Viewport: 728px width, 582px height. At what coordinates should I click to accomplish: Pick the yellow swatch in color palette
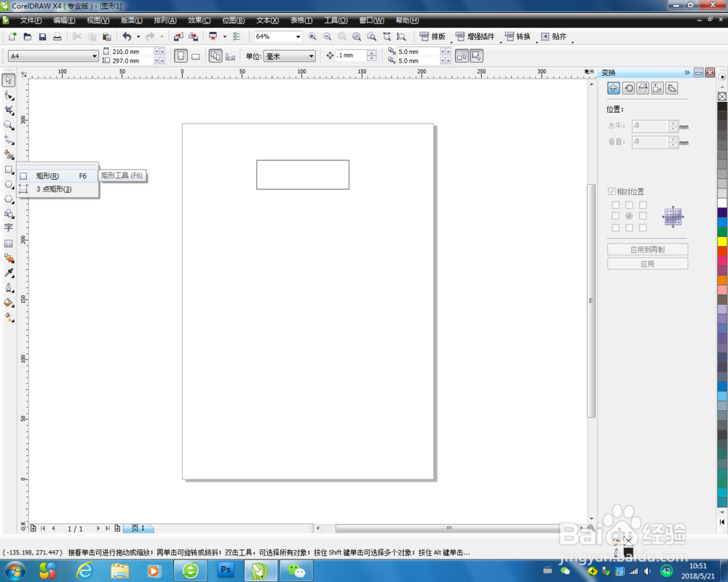point(722,242)
